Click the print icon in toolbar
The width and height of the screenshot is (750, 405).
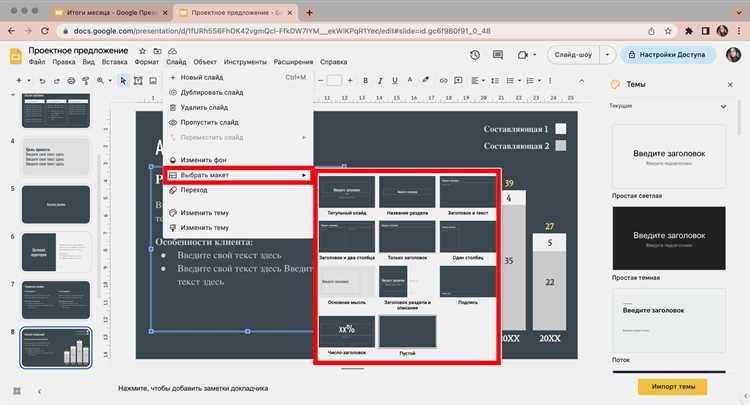point(71,81)
